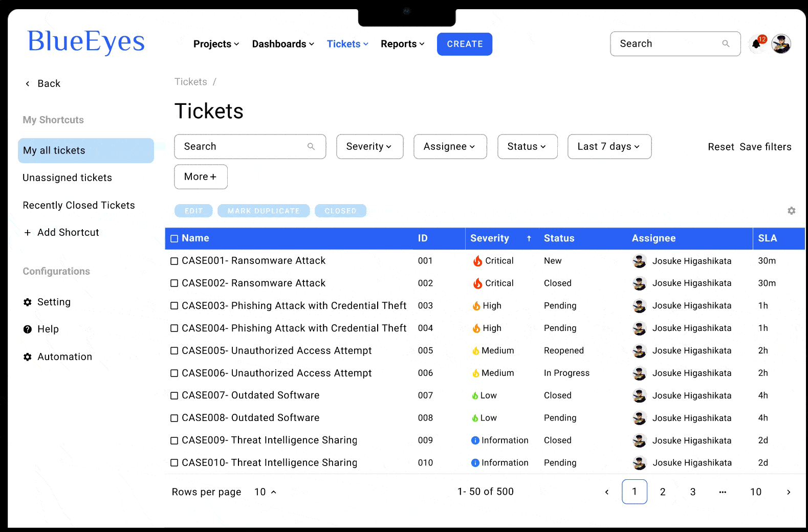808x532 pixels.
Task: Change rows per page dropdown
Action: pyautogui.click(x=265, y=492)
